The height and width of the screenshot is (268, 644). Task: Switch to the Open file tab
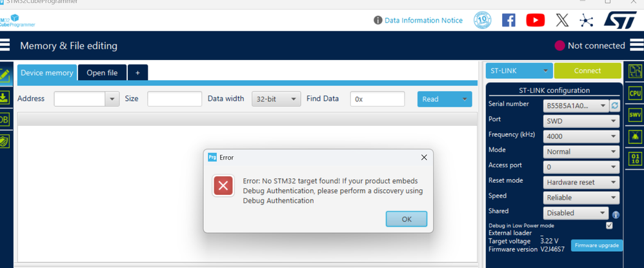coord(102,73)
